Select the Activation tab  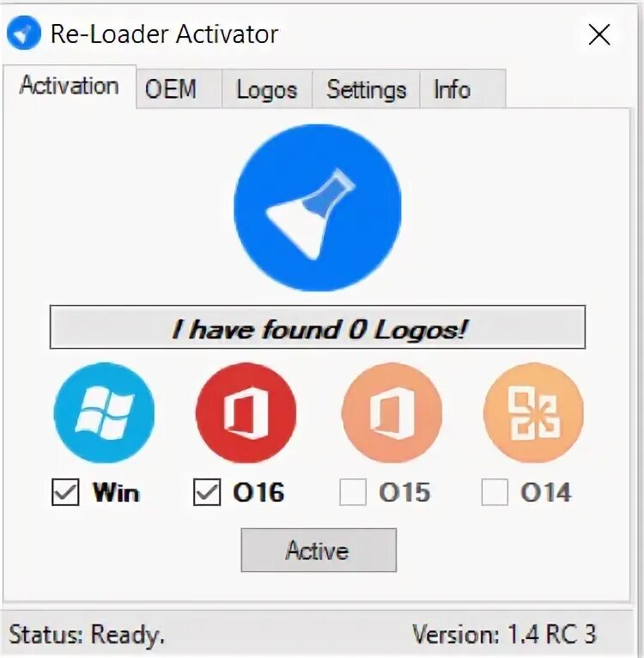coord(70,87)
